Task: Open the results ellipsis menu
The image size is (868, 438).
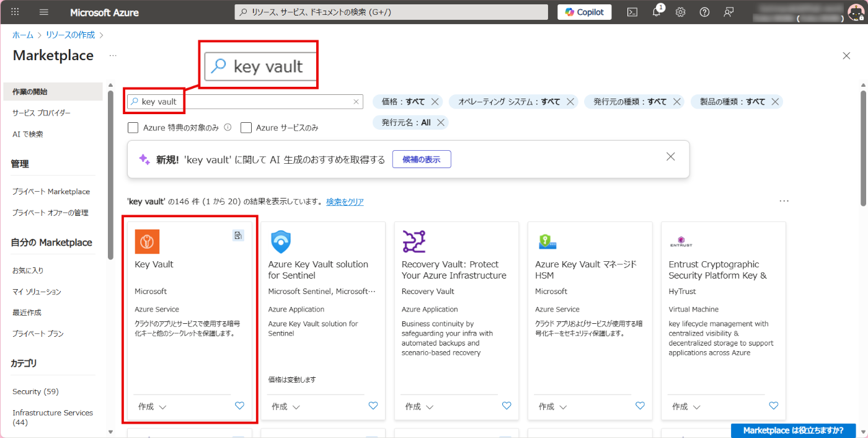Action: [x=784, y=201]
